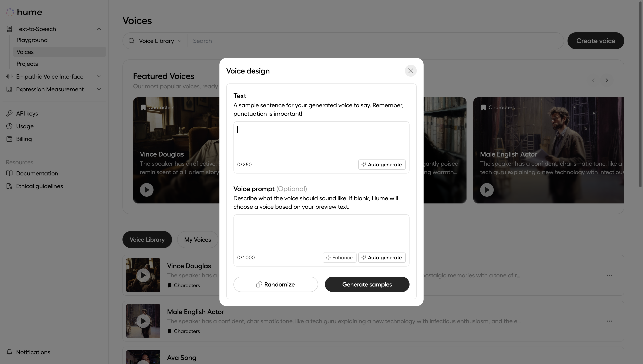Open Notifications in the sidebar
This screenshot has height=364, width=643.
pos(33,352)
